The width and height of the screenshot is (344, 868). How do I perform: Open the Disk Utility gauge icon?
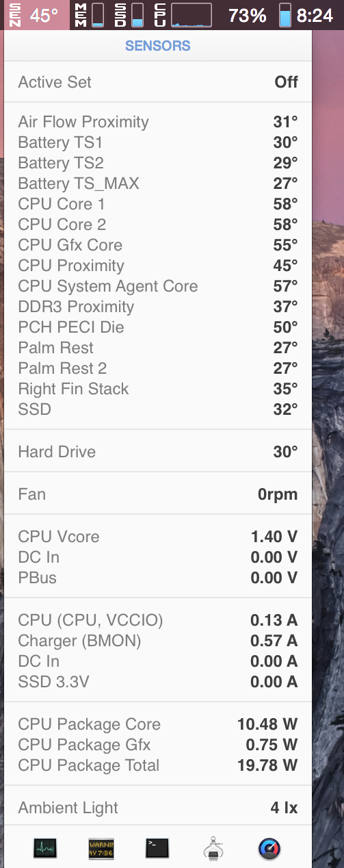269,849
